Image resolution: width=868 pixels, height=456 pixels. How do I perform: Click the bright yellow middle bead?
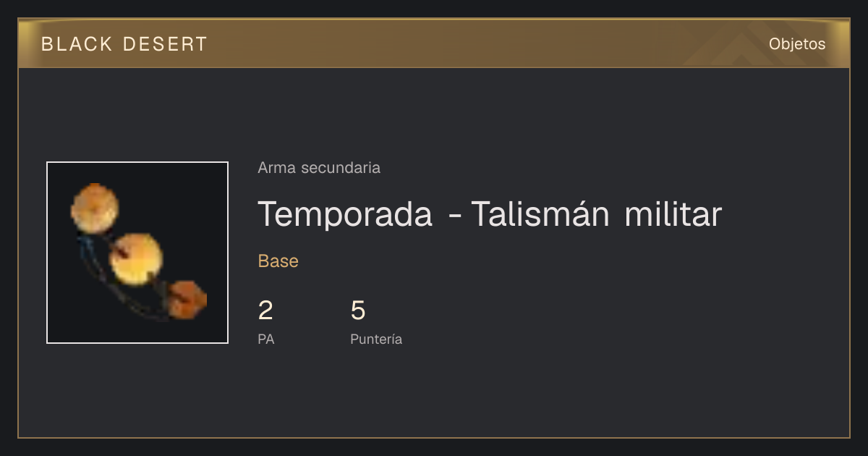pyautogui.click(x=136, y=258)
